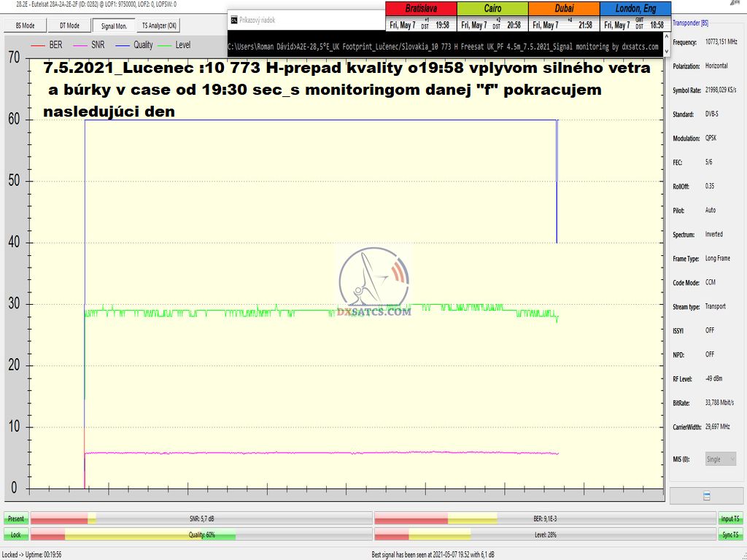Switch to BS Mode
The width and height of the screenshot is (747, 560).
click(x=26, y=26)
